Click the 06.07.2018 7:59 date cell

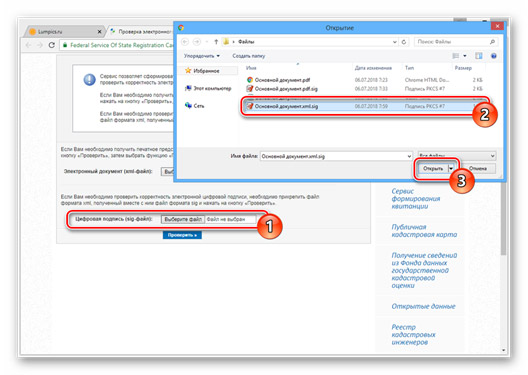[371, 106]
